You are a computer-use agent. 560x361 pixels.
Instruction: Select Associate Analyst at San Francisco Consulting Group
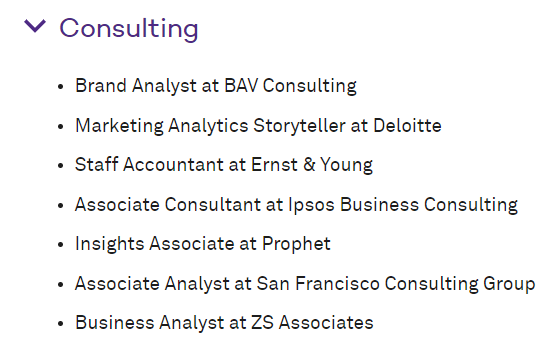point(305,284)
